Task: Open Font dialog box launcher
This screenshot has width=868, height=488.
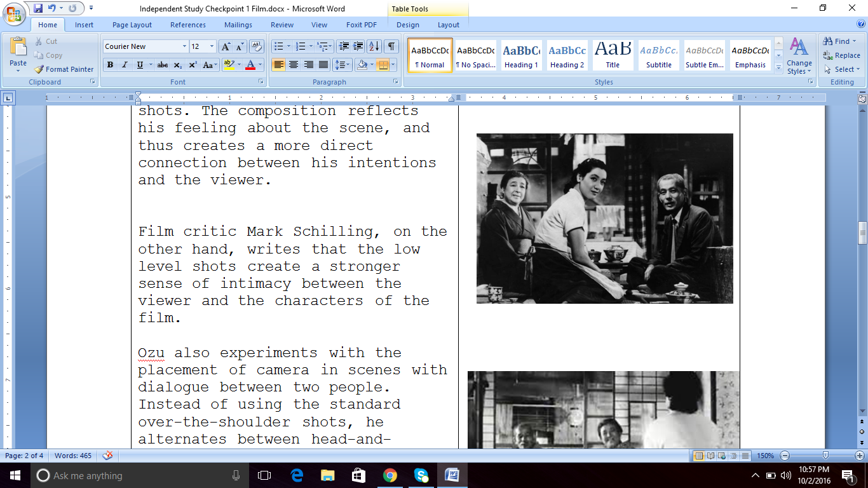Action: point(261,82)
